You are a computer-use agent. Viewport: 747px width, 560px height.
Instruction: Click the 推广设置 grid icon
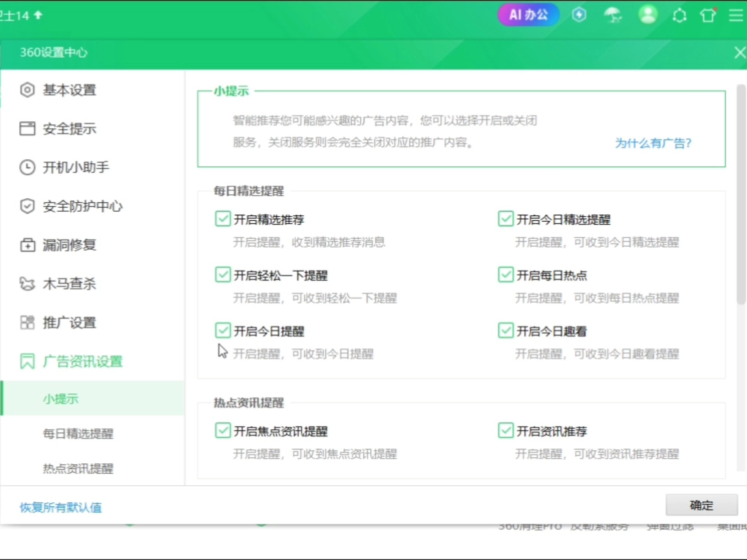(27, 322)
